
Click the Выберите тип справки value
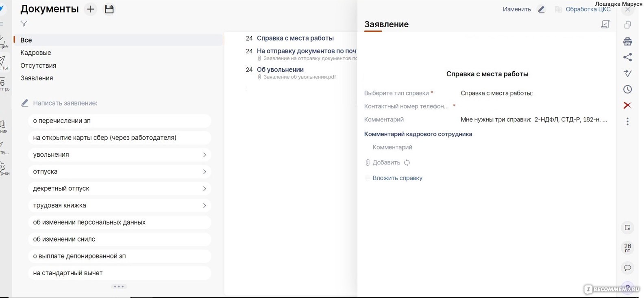pyautogui.click(x=496, y=93)
